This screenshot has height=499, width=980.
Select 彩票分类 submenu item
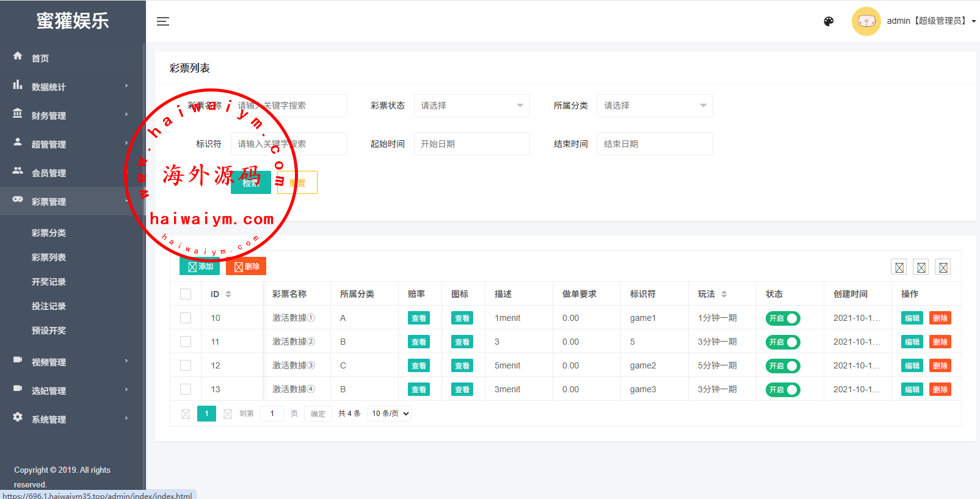(x=49, y=233)
